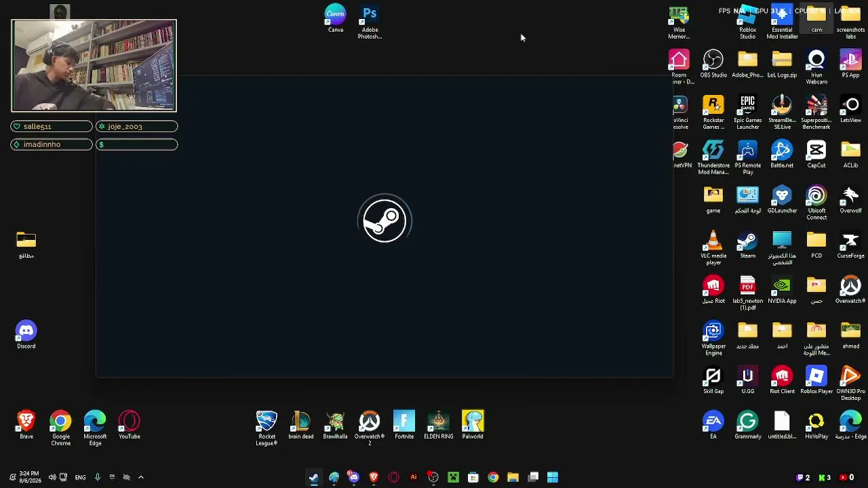Open the Palworld desktop shortcut

[473, 426]
